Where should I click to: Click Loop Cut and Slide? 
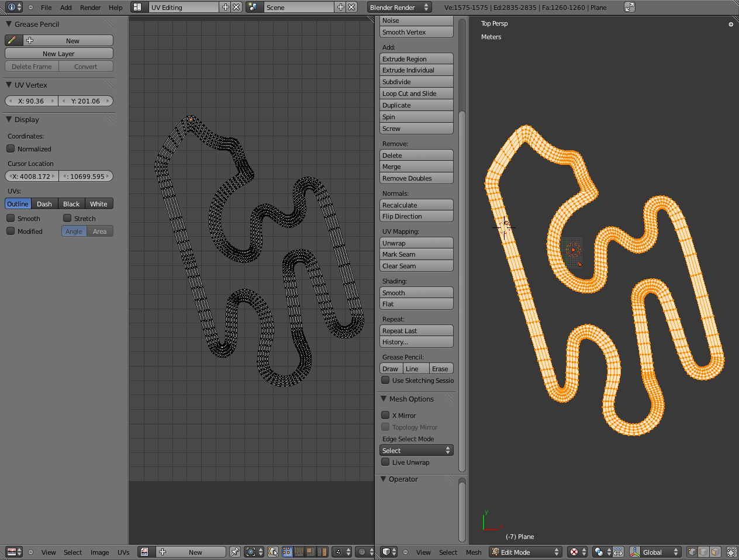416,94
